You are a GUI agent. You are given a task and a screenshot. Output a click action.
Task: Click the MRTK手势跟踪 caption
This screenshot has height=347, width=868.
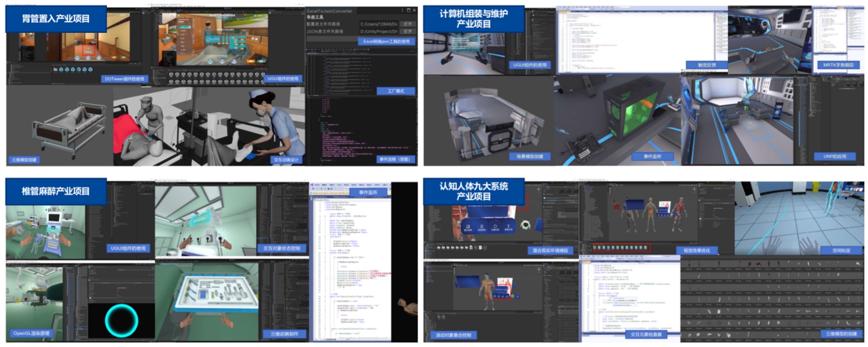point(838,65)
